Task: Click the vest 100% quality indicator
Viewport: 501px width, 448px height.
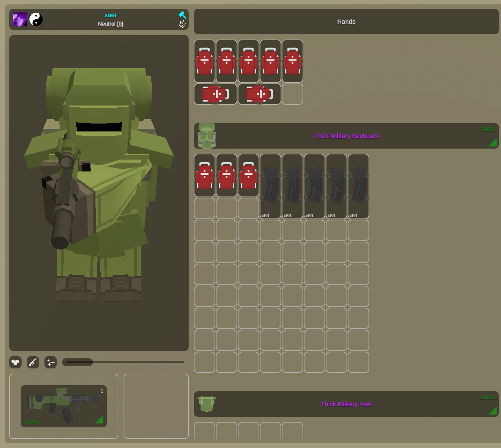Action: [x=487, y=397]
